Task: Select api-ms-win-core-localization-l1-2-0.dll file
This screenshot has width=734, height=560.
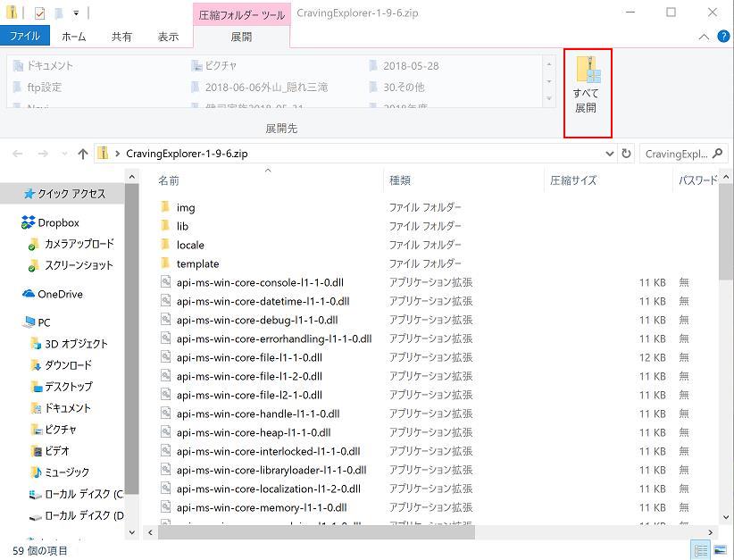Action: [x=268, y=489]
